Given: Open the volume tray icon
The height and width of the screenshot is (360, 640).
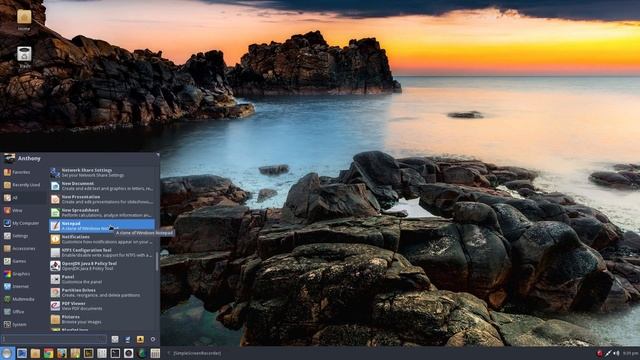Looking at the screenshot, I should point(616,353).
